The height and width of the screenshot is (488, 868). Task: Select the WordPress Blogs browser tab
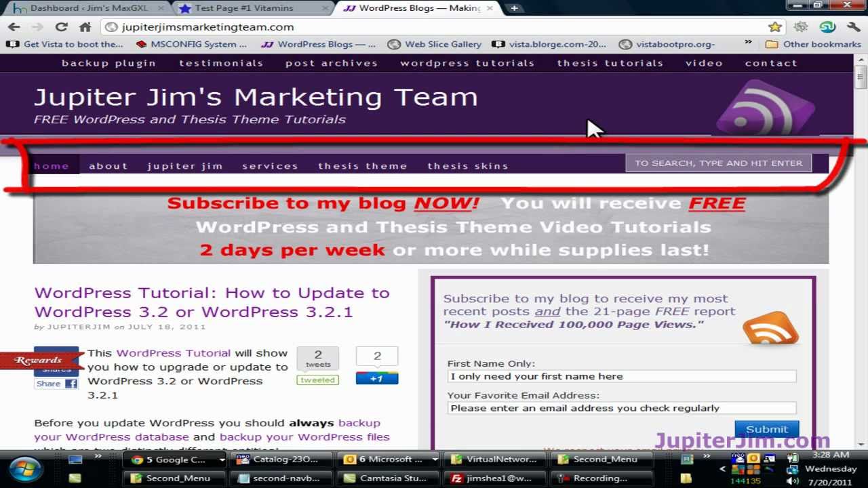417,8
